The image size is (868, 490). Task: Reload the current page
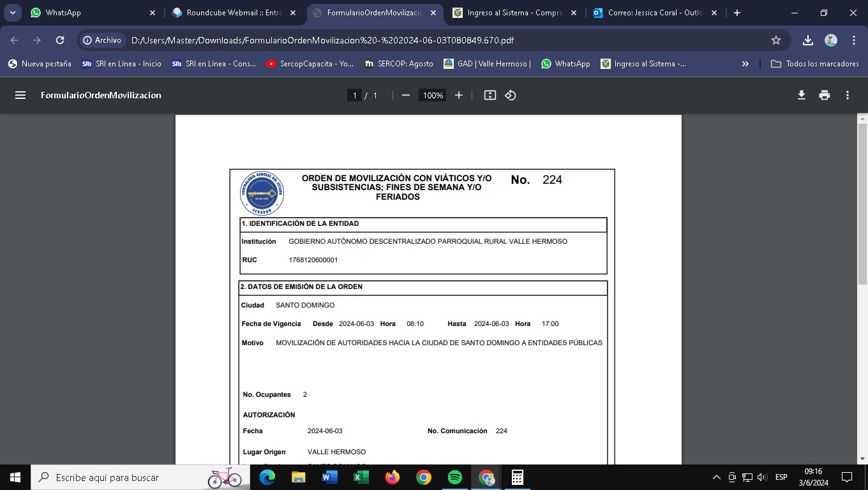pos(60,40)
